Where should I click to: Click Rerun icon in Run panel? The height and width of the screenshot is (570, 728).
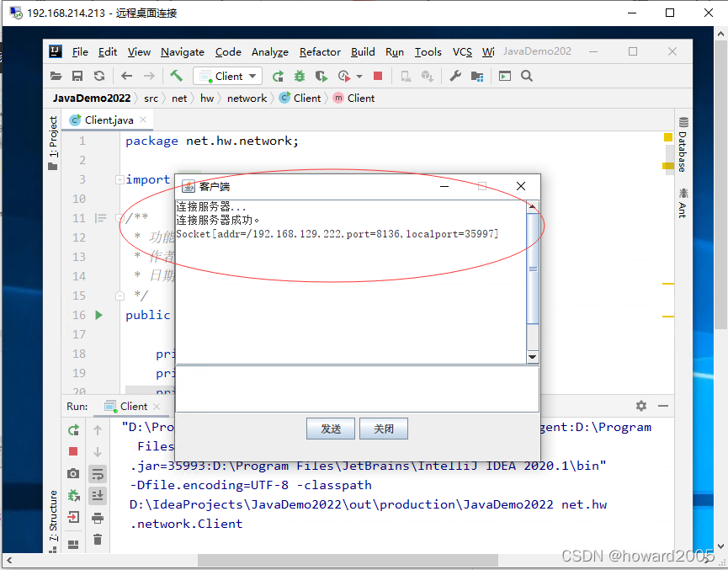point(73,430)
